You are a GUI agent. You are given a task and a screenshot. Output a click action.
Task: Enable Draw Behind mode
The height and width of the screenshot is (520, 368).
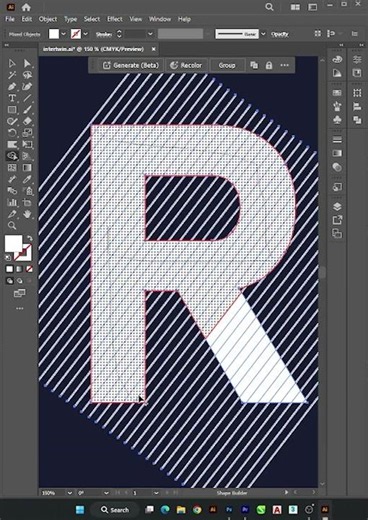(20, 281)
